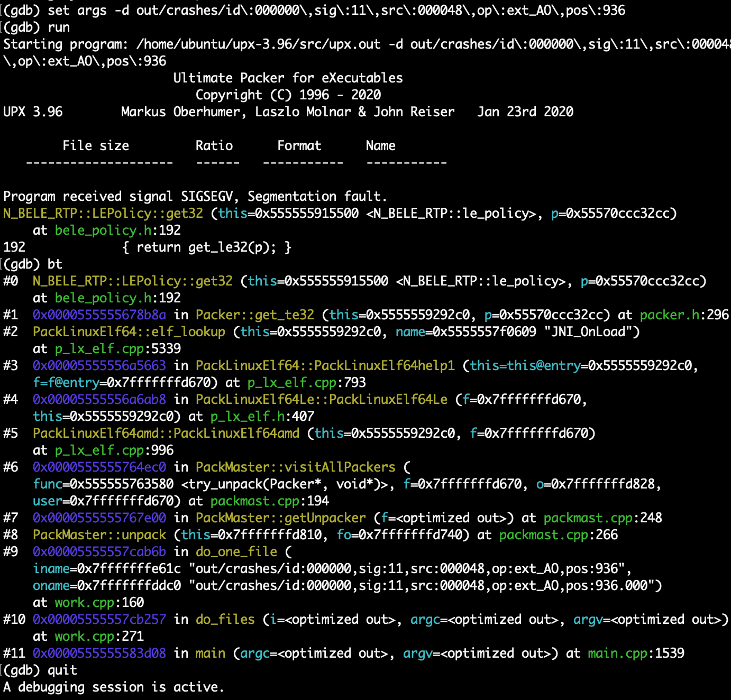This screenshot has width=731, height=700.
Task: Click the "Ratio" column header
Action: 214,146
